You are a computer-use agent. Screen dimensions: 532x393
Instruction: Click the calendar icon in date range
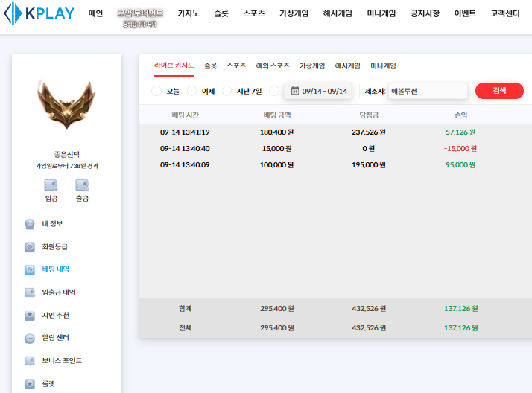(x=295, y=91)
